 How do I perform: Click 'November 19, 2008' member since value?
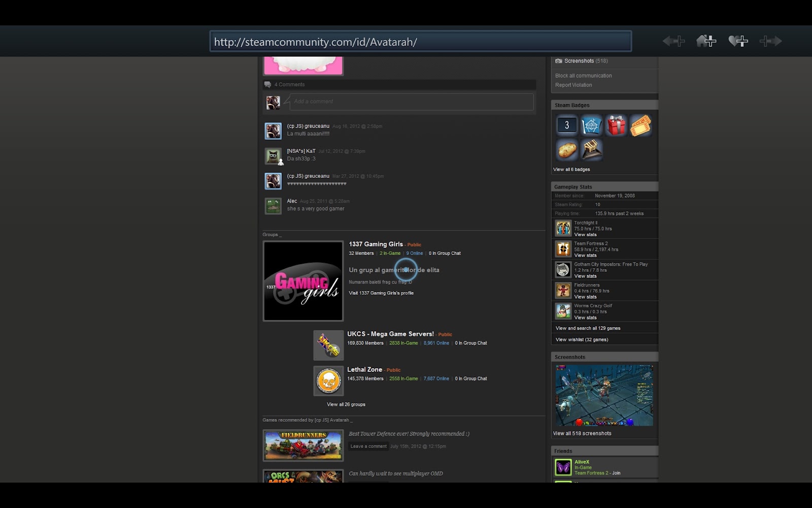click(x=615, y=196)
